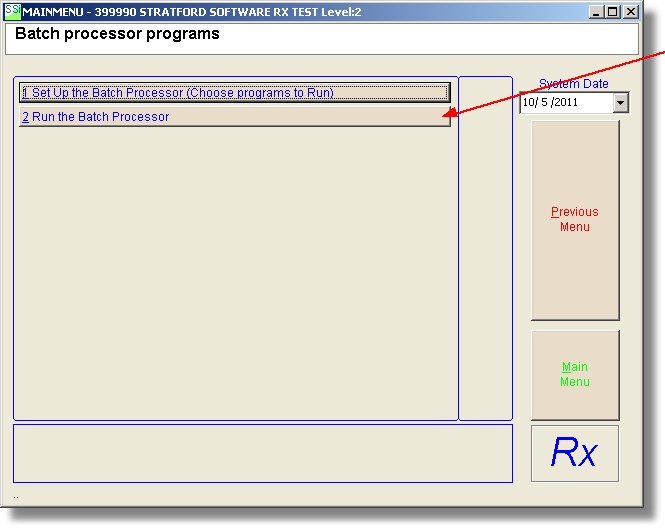Click the empty message box at the bottom
Viewport: 665px width, 529px height.
point(262,453)
